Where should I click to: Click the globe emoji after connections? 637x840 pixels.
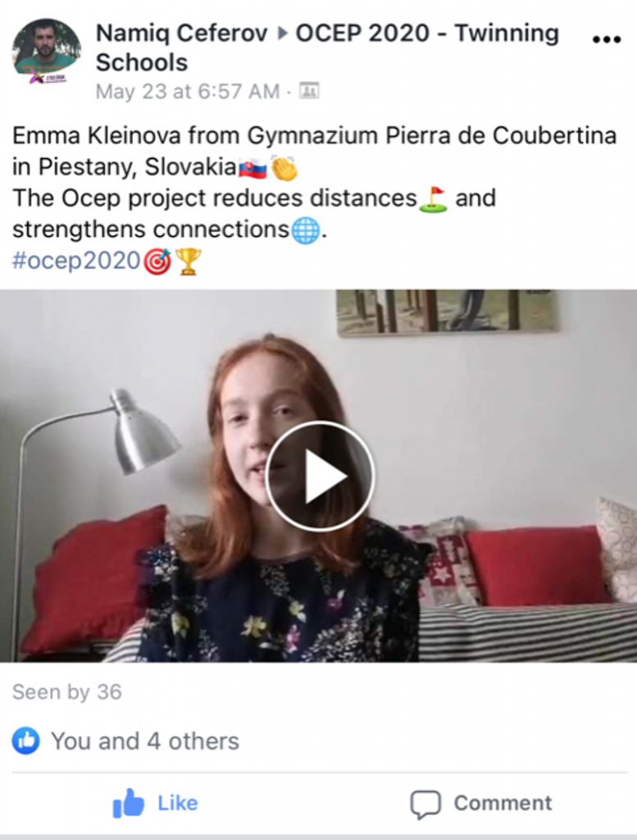tap(306, 231)
